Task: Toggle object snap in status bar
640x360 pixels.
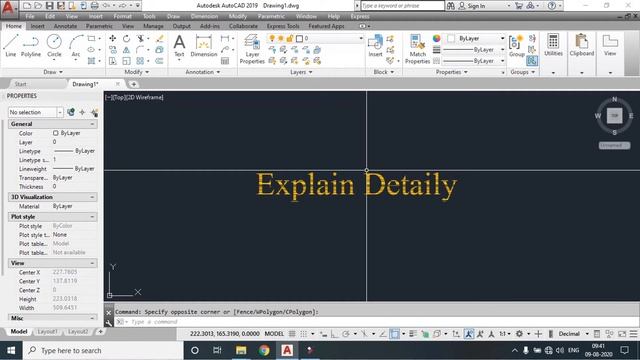Action: [x=394, y=334]
